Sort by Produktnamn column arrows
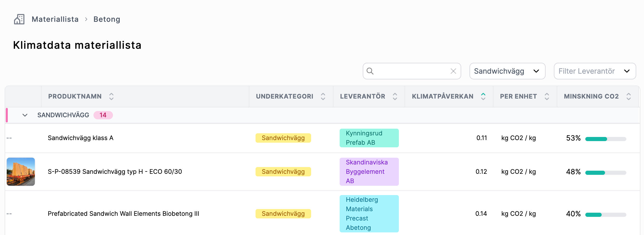Screen dimensions: 644x235 [x=111, y=96]
